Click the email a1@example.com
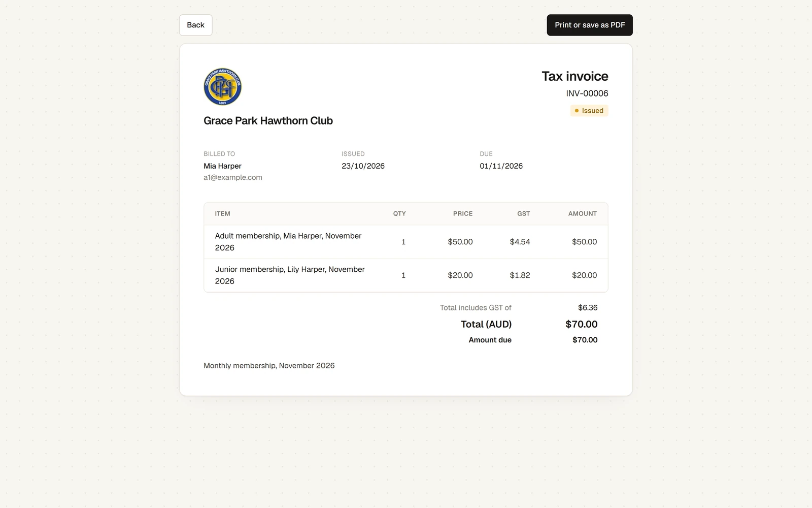Image resolution: width=812 pixels, height=508 pixels. coord(233,177)
